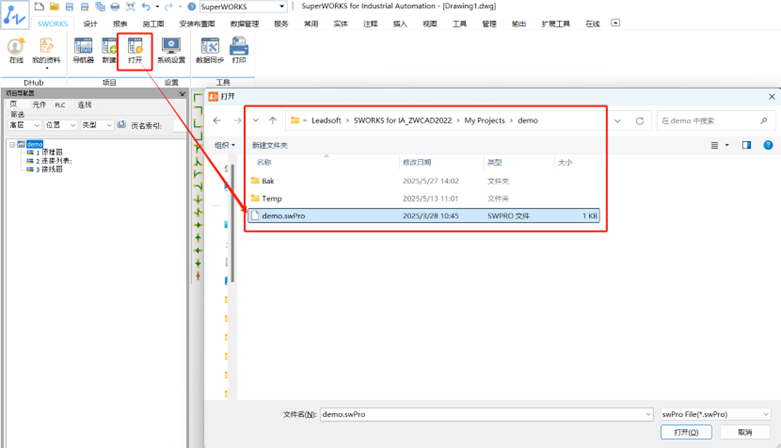Switch to the 安装布置图 ribbon tab
Image resolution: width=781 pixels, height=448 pixels.
[x=197, y=23]
